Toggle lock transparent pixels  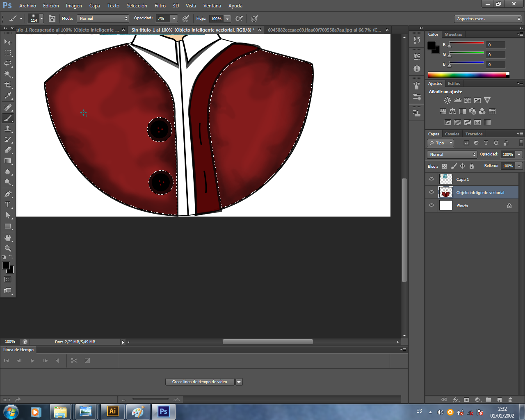pos(444,166)
